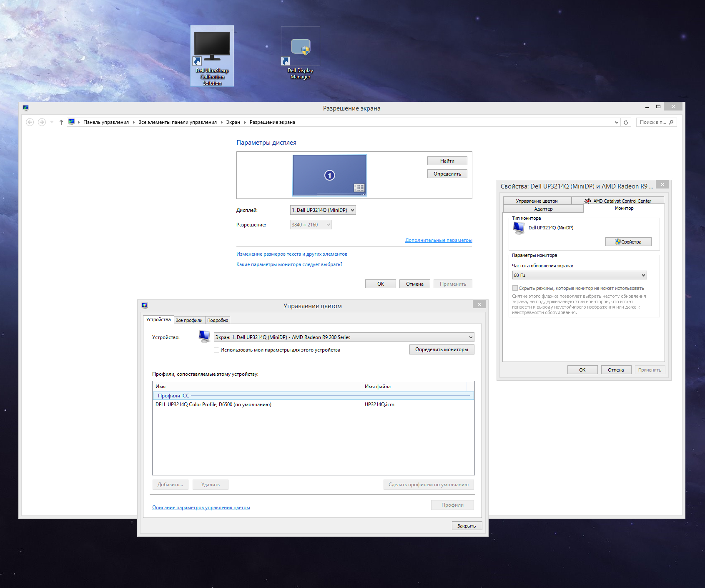
Task: Open recent locations dropdown arrow in navigation
Action: [52, 122]
